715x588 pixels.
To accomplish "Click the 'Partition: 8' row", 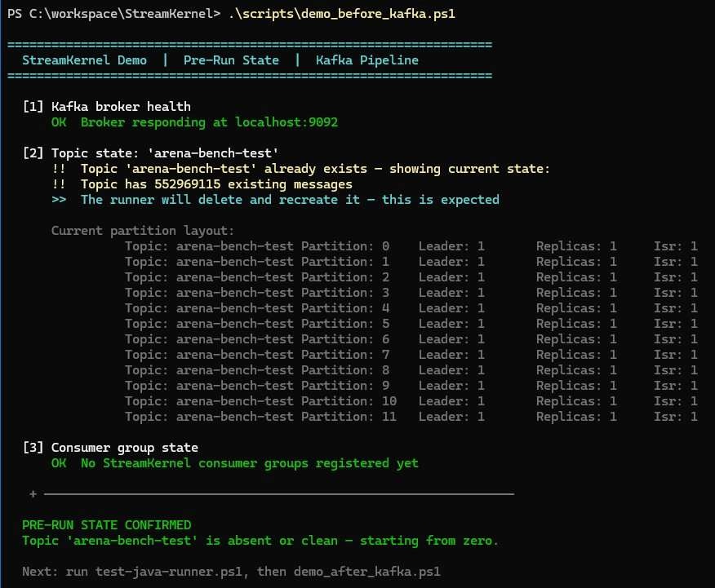I will [411, 369].
